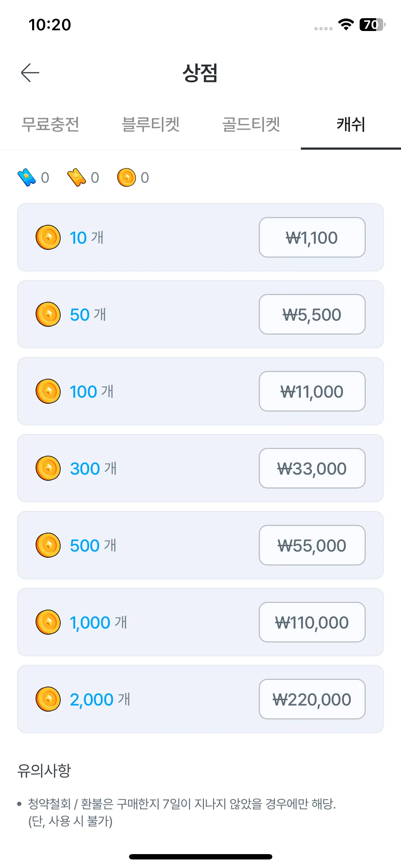
Task: Tap the coin icon beside 300 개
Action: tap(48, 468)
